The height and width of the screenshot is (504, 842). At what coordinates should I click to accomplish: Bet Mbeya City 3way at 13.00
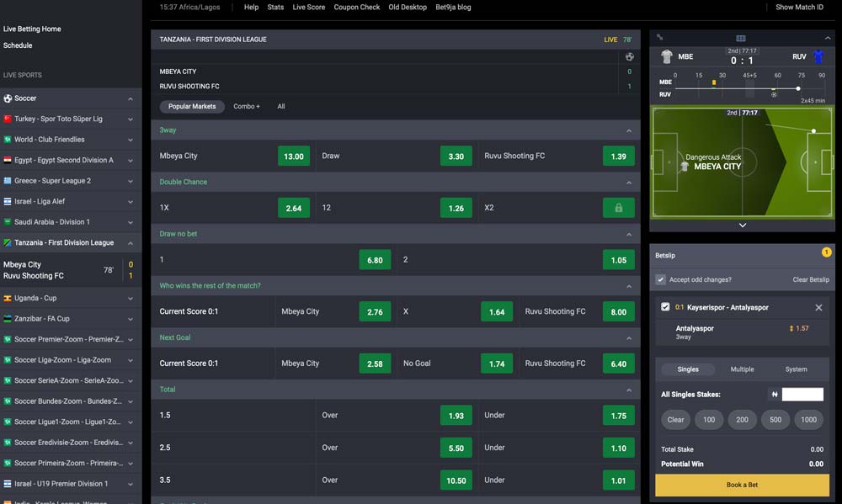click(x=294, y=157)
